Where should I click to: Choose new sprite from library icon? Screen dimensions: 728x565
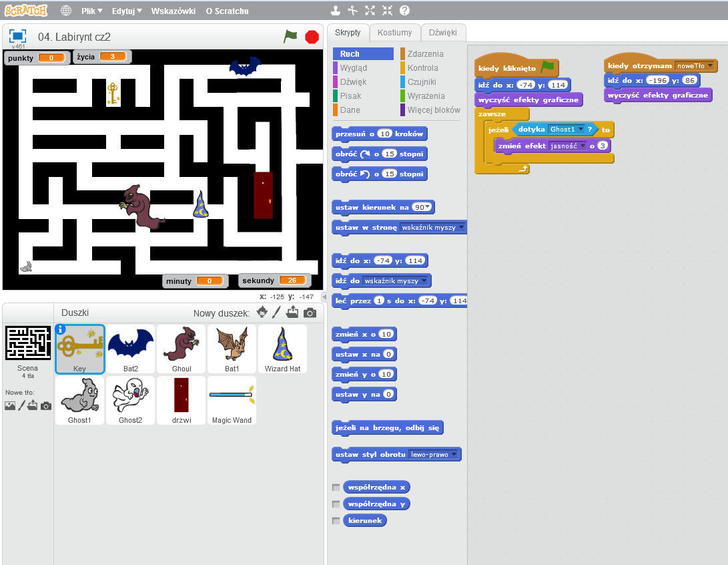click(262, 313)
